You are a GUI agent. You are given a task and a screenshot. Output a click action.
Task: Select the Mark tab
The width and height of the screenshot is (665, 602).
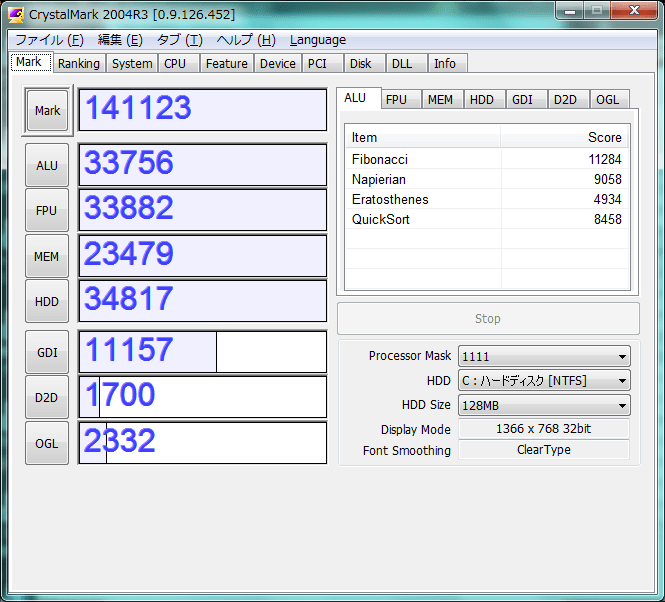coord(31,62)
